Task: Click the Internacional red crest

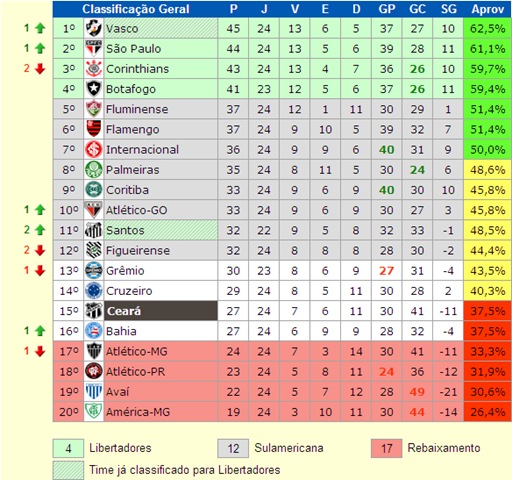Action: [x=94, y=149]
